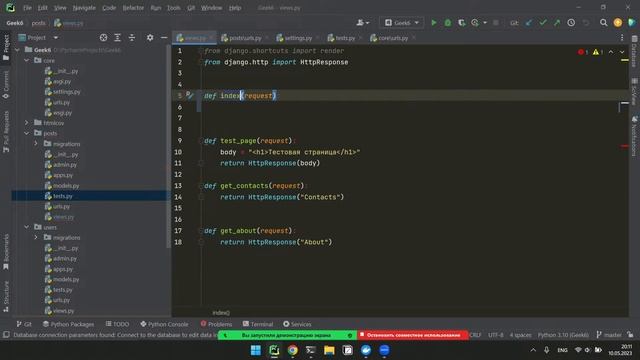Viewport: 640px width, 360px height.
Task: Collapse all nodes in the Project panel
Action: coord(131,38)
